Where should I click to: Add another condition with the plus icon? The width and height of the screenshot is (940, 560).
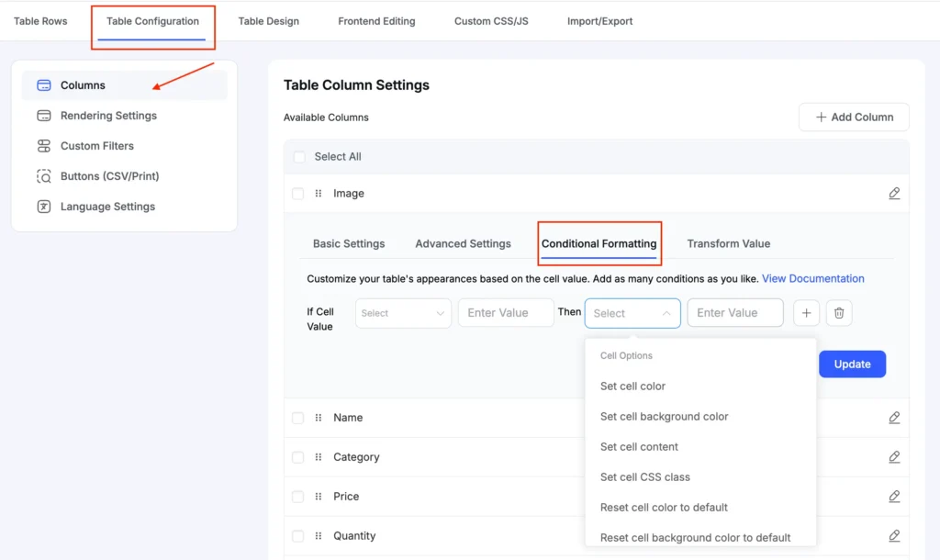pyautogui.click(x=806, y=313)
